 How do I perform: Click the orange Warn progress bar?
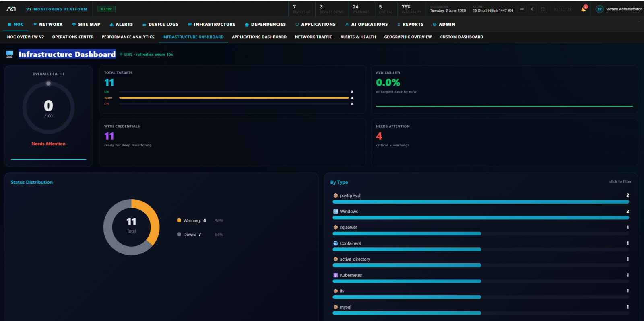(234, 98)
